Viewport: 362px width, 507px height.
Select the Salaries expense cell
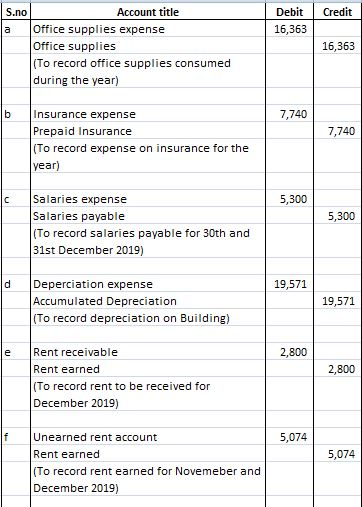148,199
